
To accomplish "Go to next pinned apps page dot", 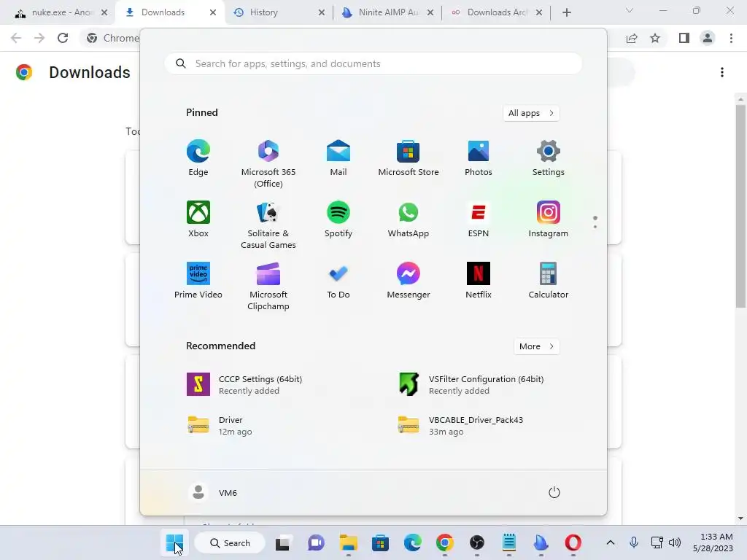I will point(595,227).
